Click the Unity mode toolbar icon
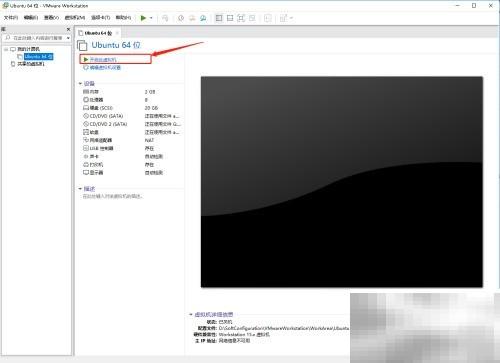Screen dimensions: 500x363 tap(252, 18)
